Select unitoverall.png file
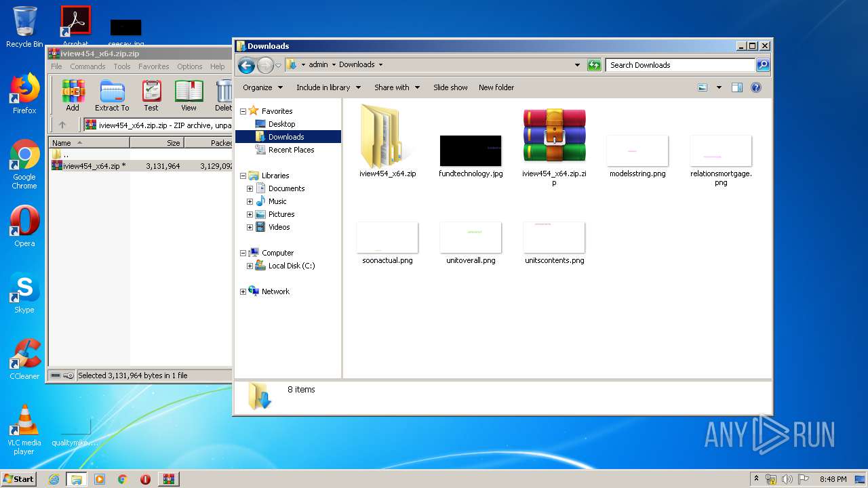The height and width of the screenshot is (488, 868). point(471,243)
